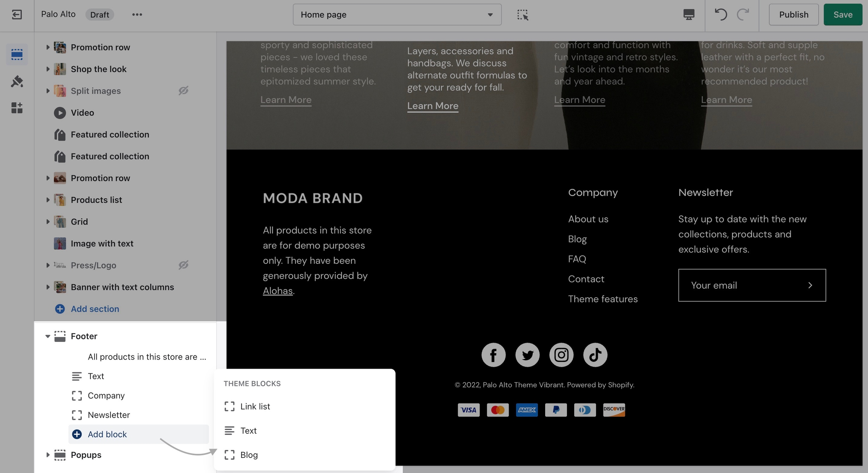
Task: Open the App embeds sidebar icon
Action: tap(17, 108)
